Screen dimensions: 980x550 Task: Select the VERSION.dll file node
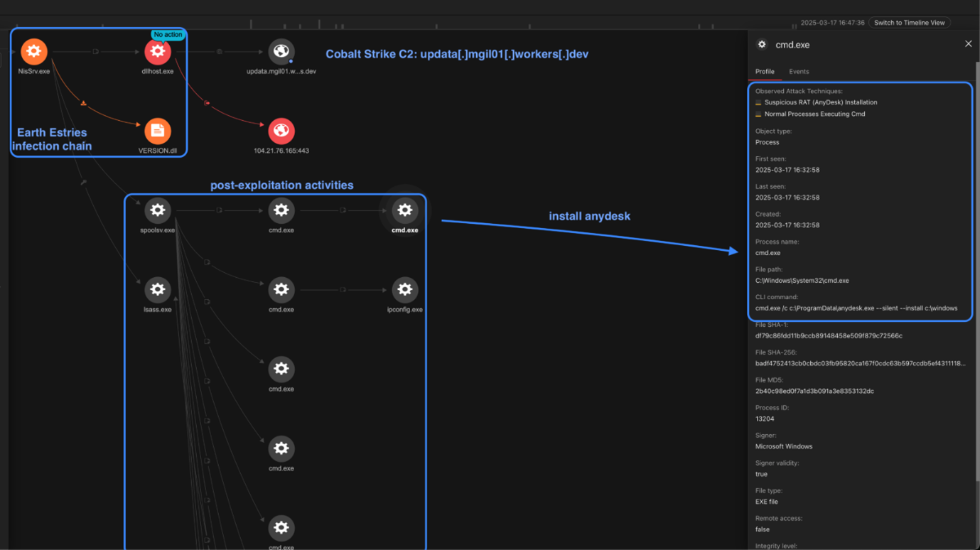(157, 131)
